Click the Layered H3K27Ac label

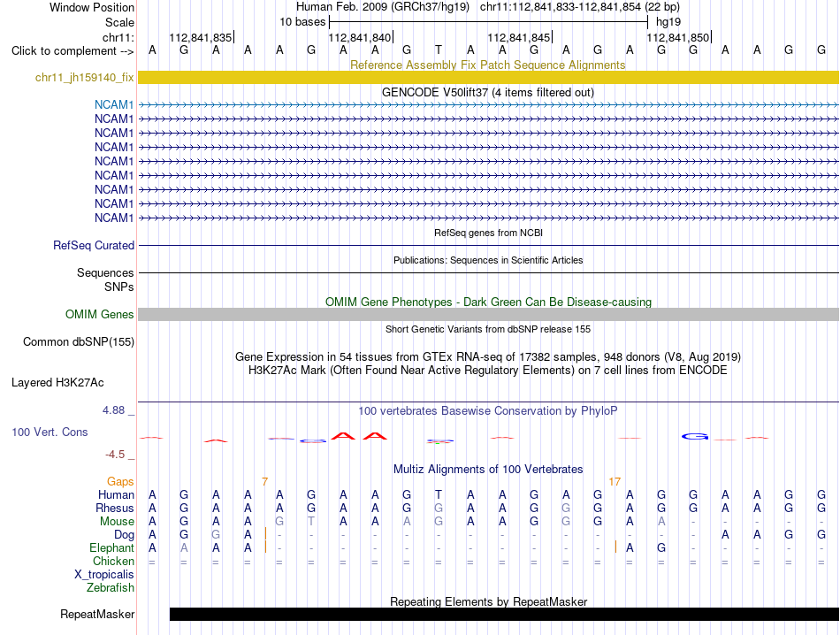click(57, 383)
